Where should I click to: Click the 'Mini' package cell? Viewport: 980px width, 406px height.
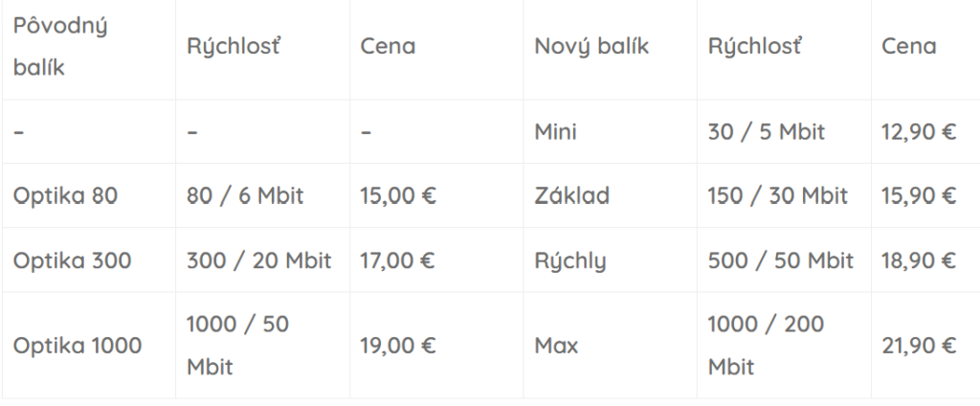pos(555,131)
